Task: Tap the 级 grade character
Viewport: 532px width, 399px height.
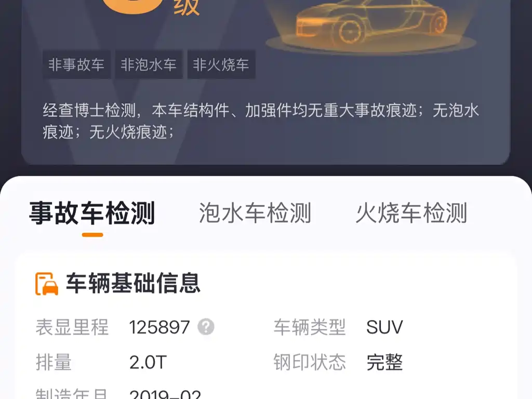Action: point(187,7)
